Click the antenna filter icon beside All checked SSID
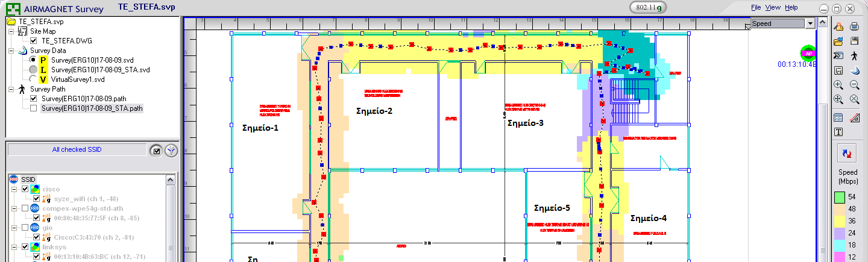This screenshot has width=868, height=262. 171,151
